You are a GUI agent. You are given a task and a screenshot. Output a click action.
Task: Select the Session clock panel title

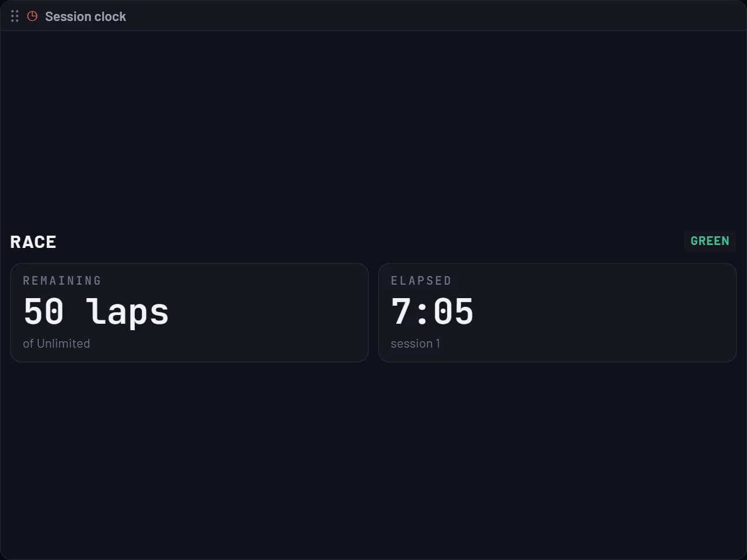click(85, 16)
